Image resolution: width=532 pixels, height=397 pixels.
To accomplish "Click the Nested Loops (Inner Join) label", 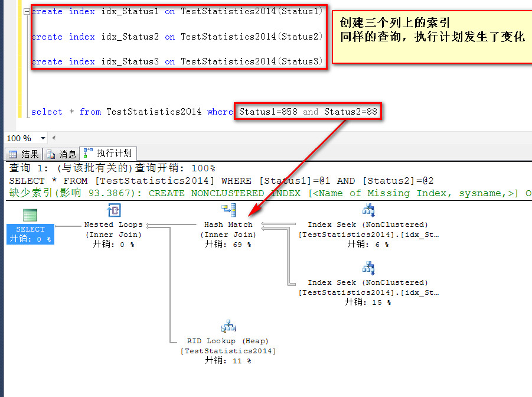I will 113,230.
